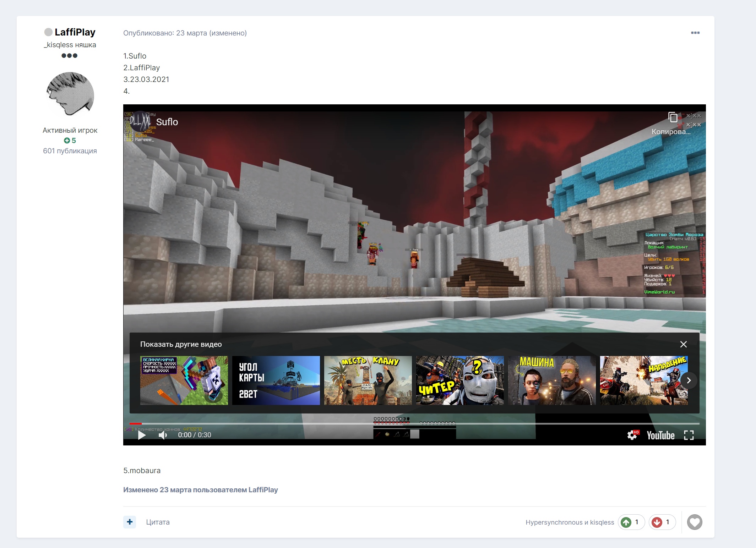Image resolution: width=756 pixels, height=548 pixels.
Task: Select the text 3.23.03.2021
Action: click(146, 80)
